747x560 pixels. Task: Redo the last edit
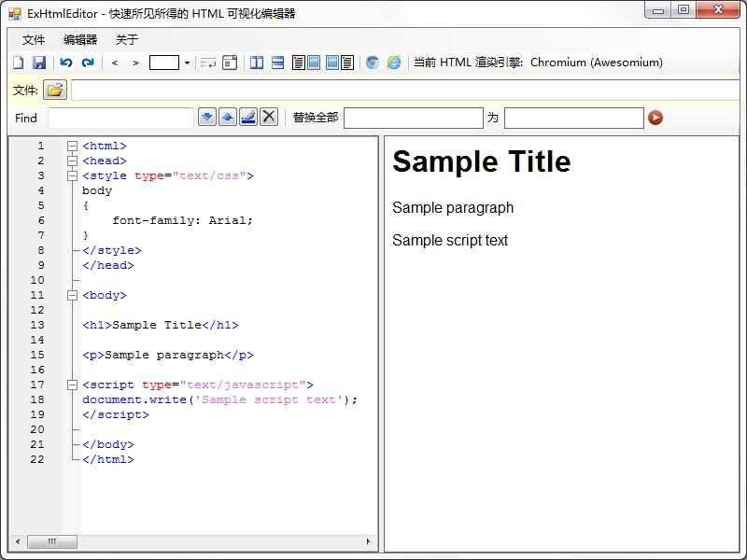[x=87, y=63]
